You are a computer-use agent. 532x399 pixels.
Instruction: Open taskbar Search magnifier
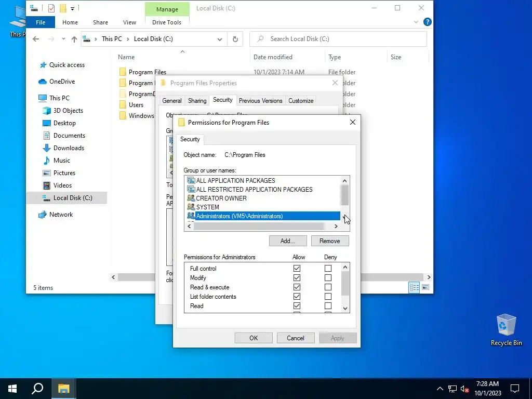point(37,389)
